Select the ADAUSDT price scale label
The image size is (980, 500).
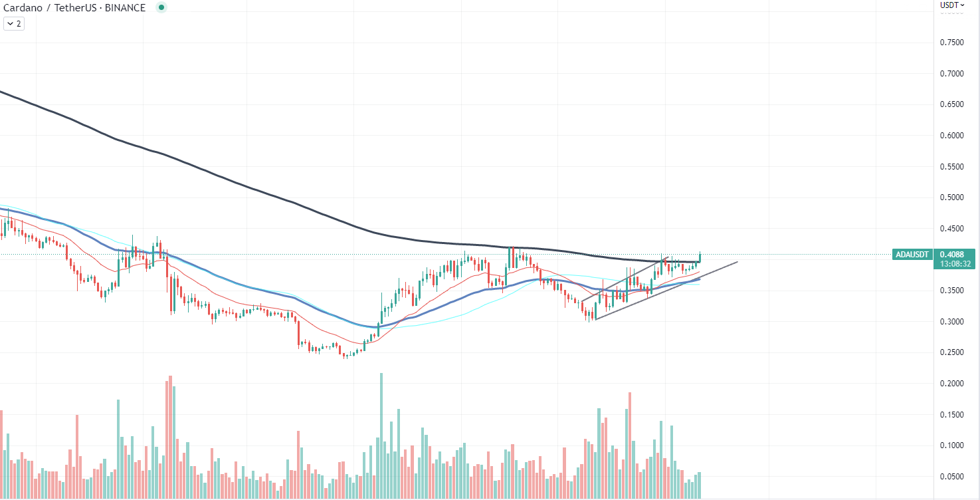click(x=912, y=255)
